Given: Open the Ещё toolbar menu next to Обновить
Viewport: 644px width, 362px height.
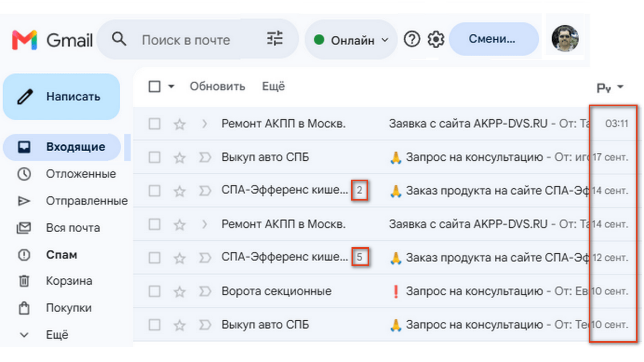Looking at the screenshot, I should (x=273, y=86).
